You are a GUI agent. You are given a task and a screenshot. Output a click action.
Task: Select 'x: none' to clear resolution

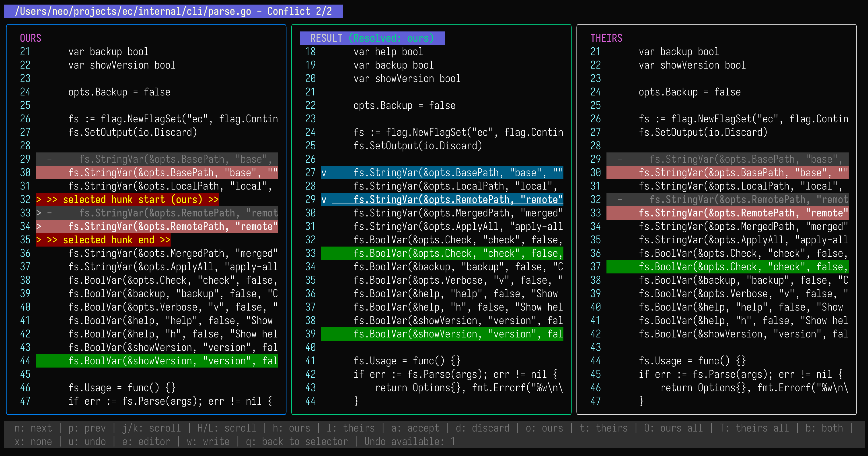pos(34,441)
